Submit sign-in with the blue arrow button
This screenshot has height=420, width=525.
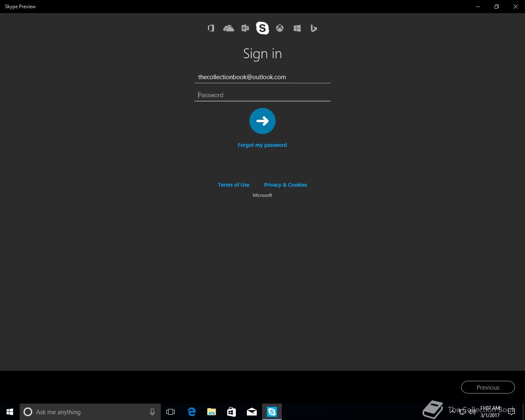pyautogui.click(x=262, y=121)
